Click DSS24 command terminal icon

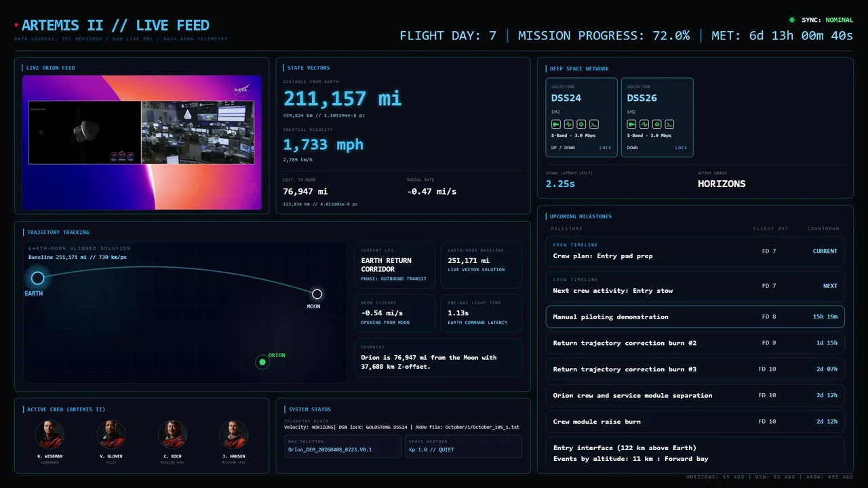coord(593,124)
